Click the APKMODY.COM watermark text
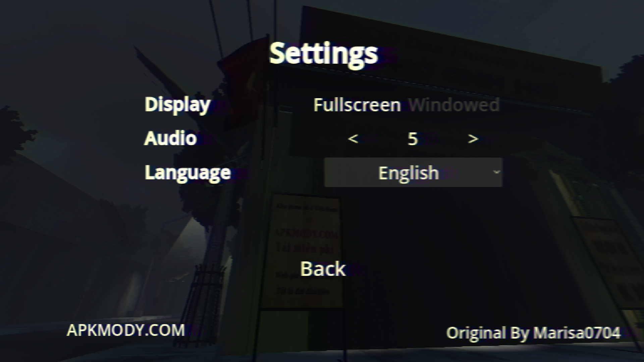Viewport: 644px width, 362px height. click(x=126, y=330)
